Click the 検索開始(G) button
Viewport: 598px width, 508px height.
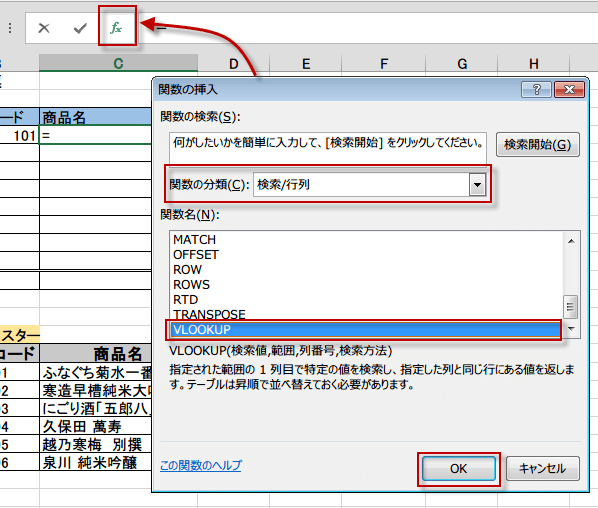(537, 145)
